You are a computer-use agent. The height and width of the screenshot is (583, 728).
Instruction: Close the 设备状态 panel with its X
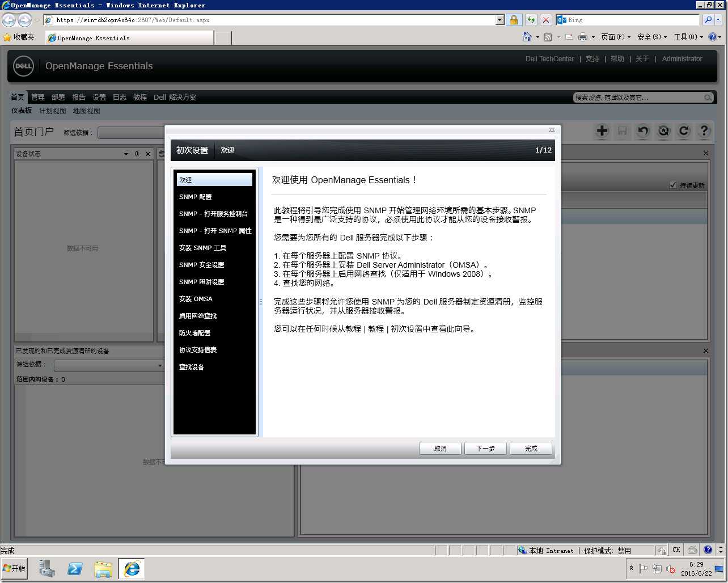pyautogui.click(x=148, y=154)
